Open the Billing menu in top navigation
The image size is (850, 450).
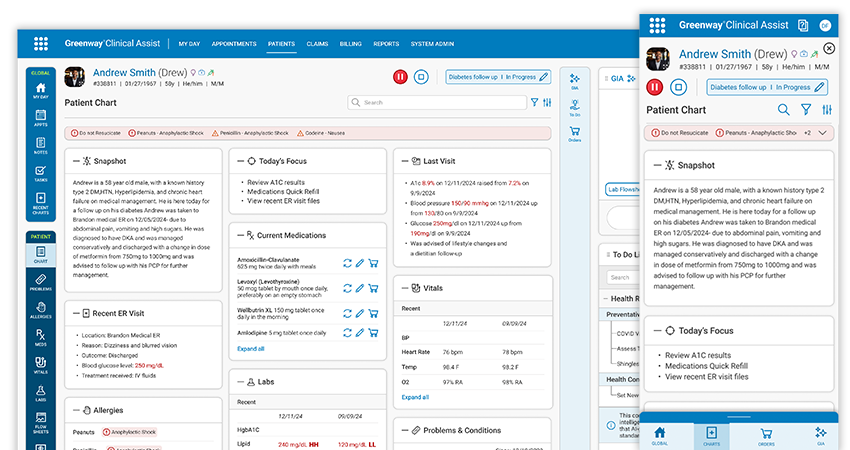click(350, 44)
